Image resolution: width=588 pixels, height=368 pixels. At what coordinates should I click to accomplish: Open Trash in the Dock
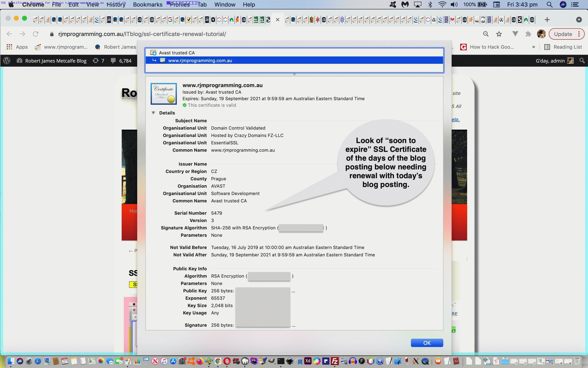click(577, 361)
